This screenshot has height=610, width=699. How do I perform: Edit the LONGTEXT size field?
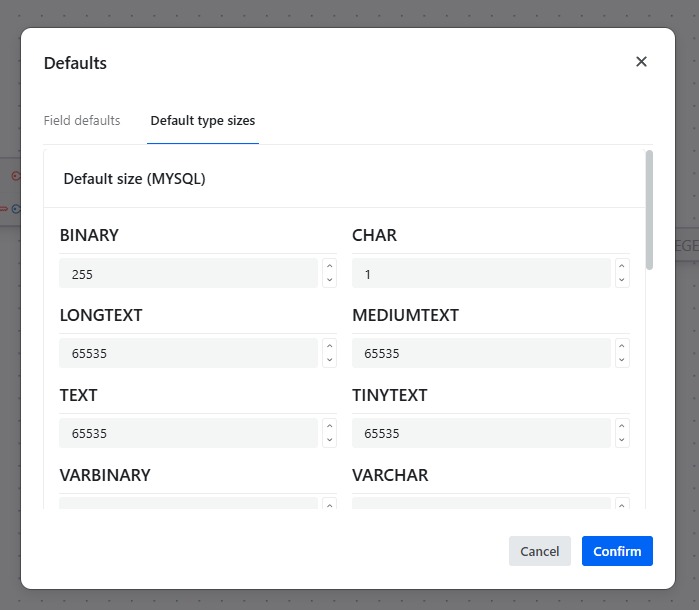click(188, 353)
